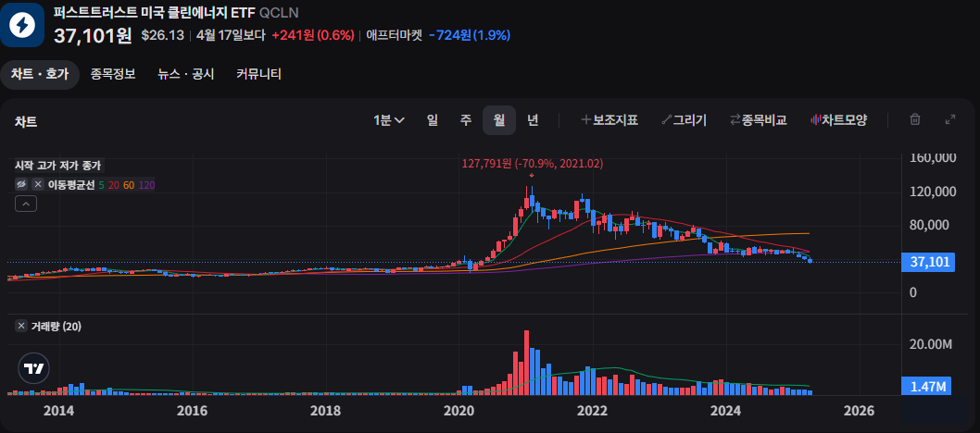Click the 2020 label on time axis
This screenshot has width=980, height=433.
[x=459, y=411]
